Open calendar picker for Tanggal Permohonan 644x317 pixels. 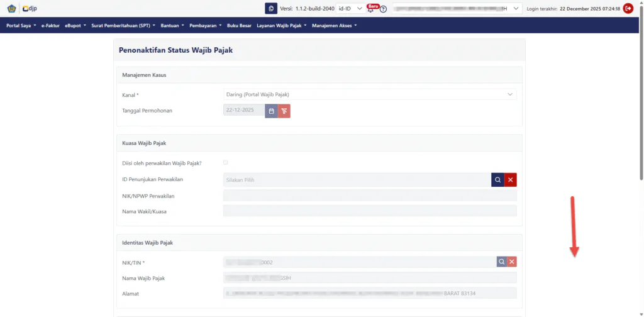(271, 111)
